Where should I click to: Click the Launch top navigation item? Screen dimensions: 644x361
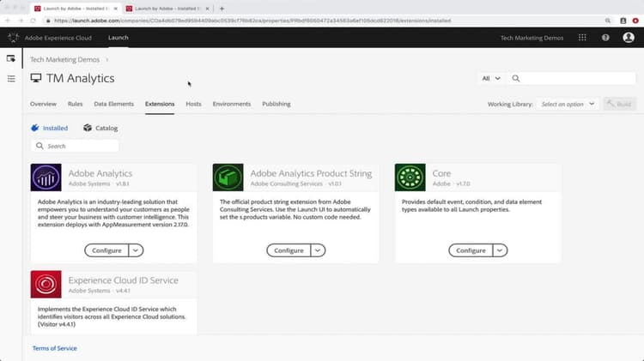pos(118,38)
